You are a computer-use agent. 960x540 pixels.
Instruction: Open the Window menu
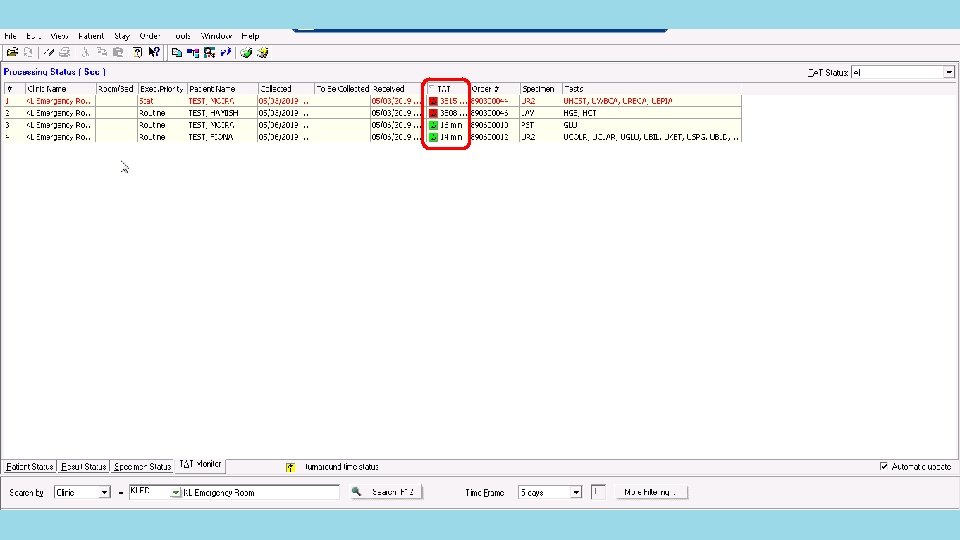(217, 36)
